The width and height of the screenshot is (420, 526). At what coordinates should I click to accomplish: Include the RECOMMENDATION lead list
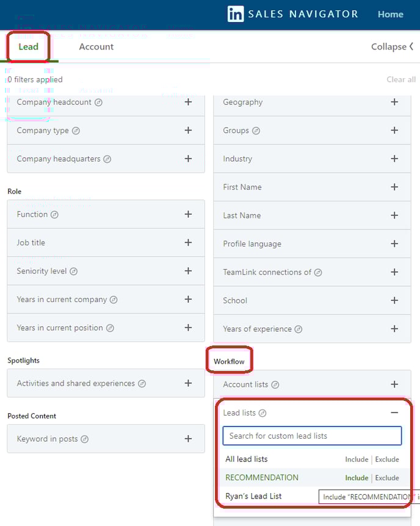[357, 478]
